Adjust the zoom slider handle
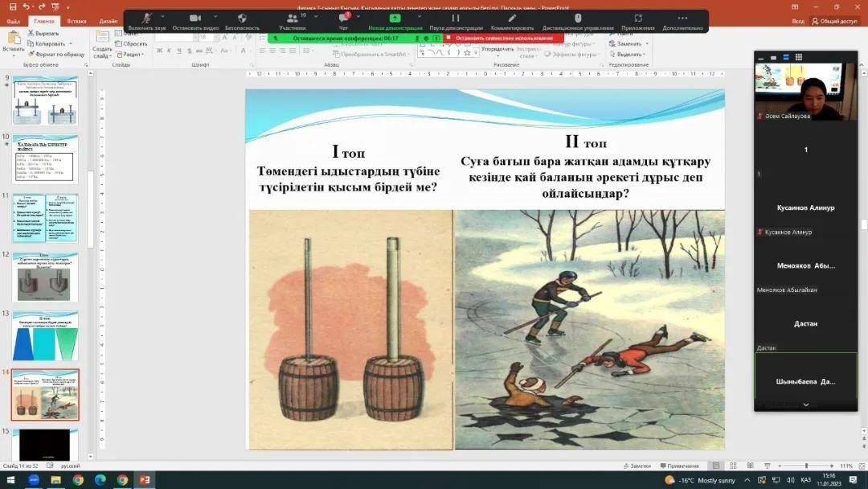Viewport: 868px width, 489px height. pos(807,466)
